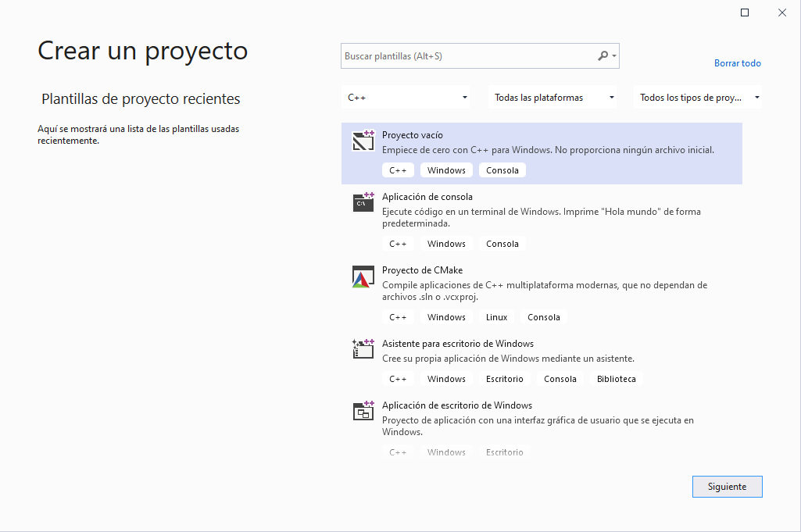This screenshot has width=801, height=532.
Task: Click the Linux tag under Proyecto de CMake
Action: (x=496, y=317)
